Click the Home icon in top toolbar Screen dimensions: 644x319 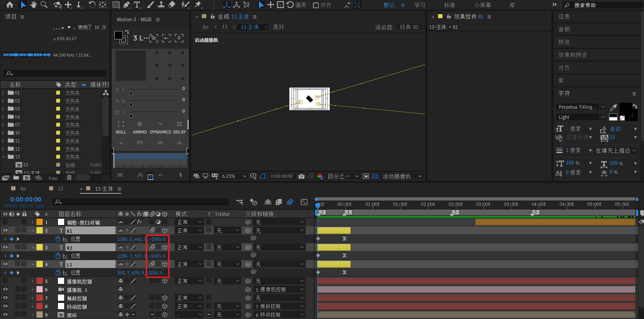[x=10, y=5]
